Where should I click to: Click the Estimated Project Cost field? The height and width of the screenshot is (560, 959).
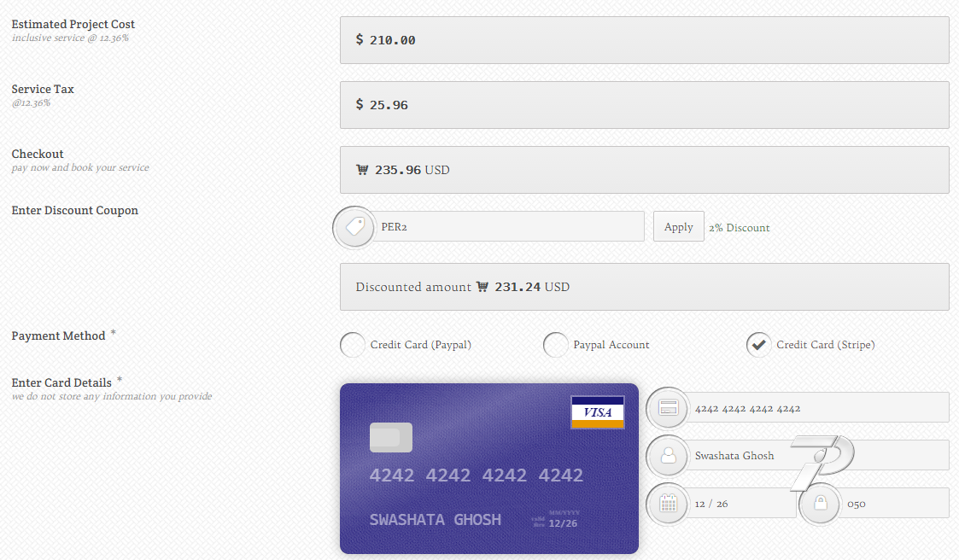[645, 40]
